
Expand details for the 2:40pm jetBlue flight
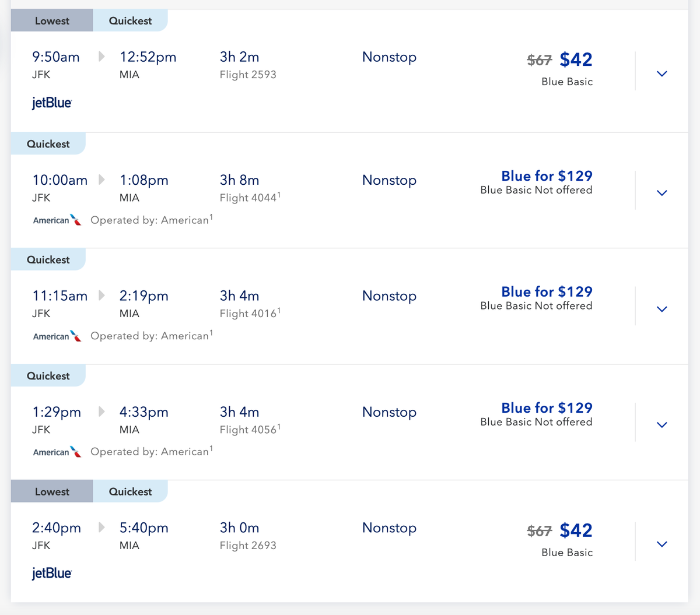661,543
